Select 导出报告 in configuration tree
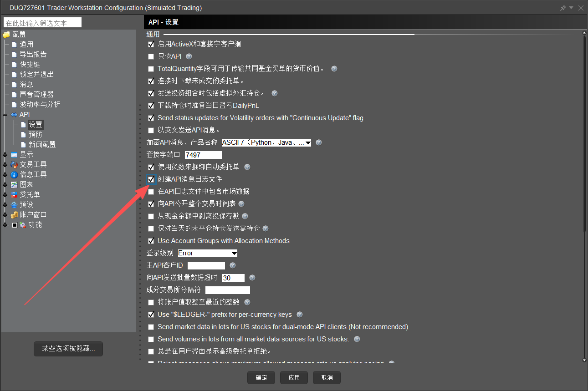 (33, 55)
